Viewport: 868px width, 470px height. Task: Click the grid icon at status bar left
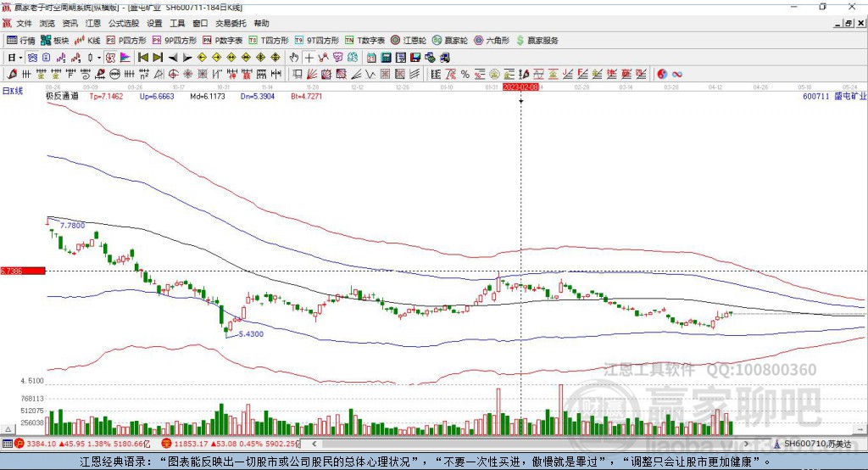7,444
